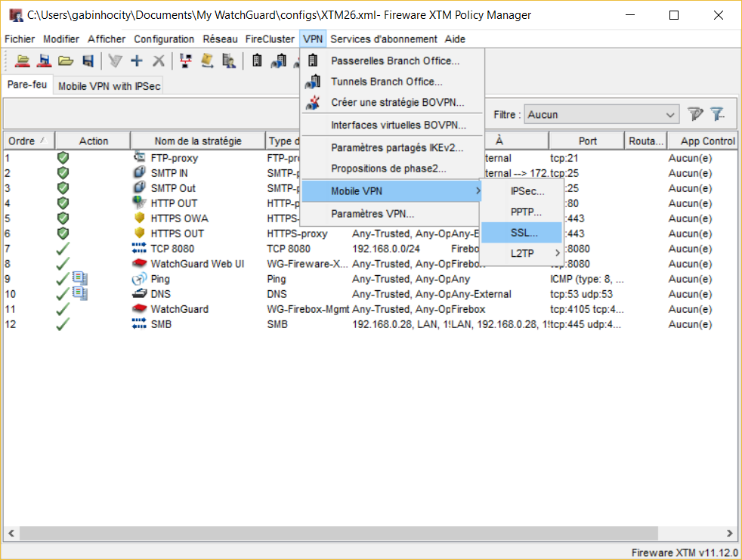Open the Afficher menu

pos(107,39)
